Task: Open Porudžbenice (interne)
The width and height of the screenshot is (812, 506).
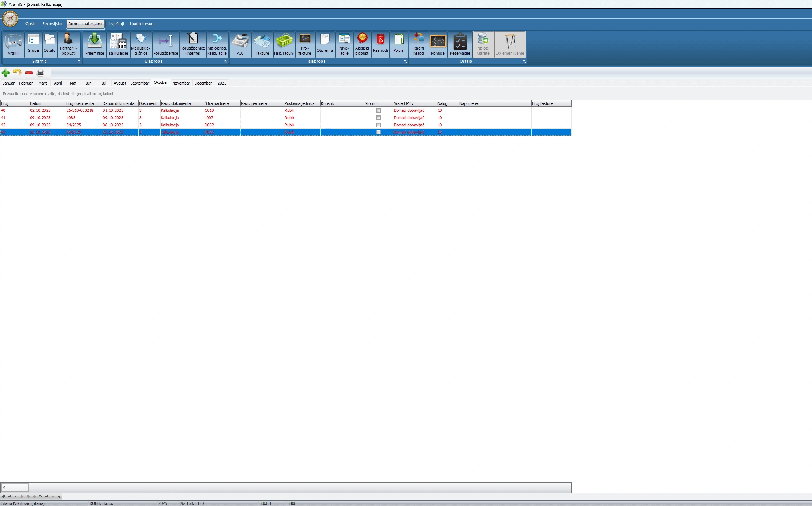Action: (x=193, y=44)
